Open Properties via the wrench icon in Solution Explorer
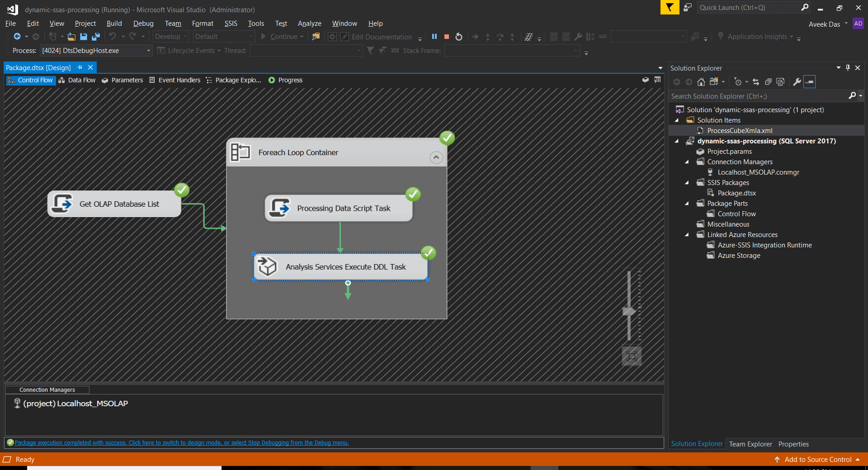Image resolution: width=868 pixels, height=470 pixels. 797,82
